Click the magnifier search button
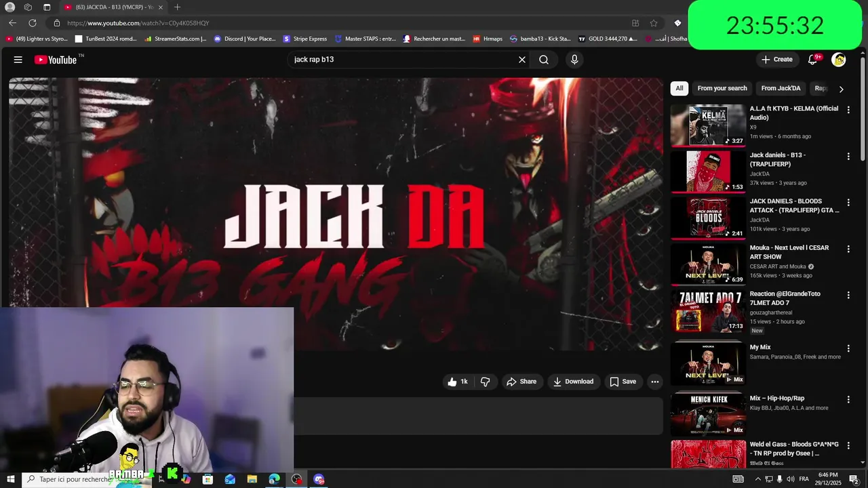Screen dimensions: 868x488 tap(544, 60)
